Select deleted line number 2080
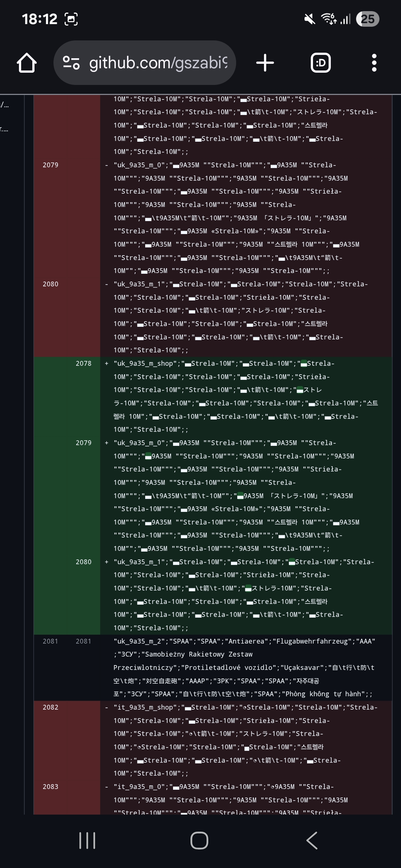Viewport: 401px width, 868px height. click(50, 284)
